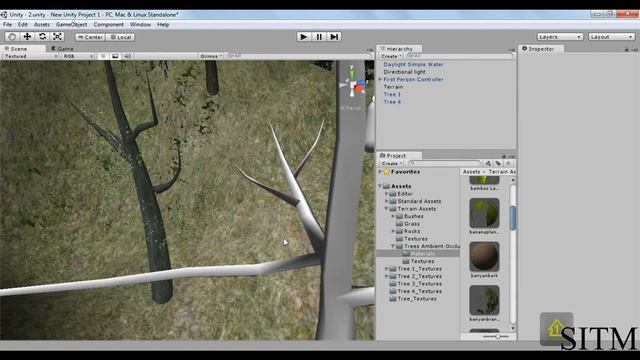
Task: Open the Component menu
Action: tap(108, 24)
